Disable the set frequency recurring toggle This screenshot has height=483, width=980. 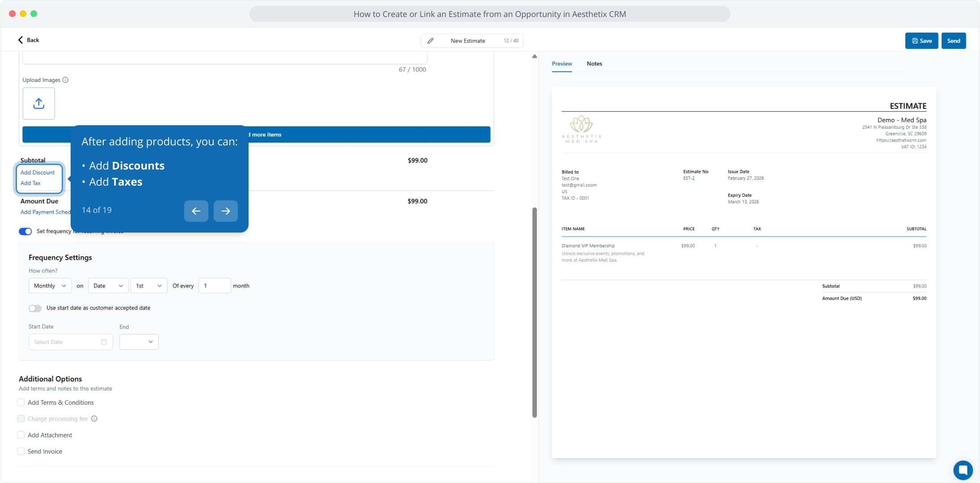[x=25, y=231]
